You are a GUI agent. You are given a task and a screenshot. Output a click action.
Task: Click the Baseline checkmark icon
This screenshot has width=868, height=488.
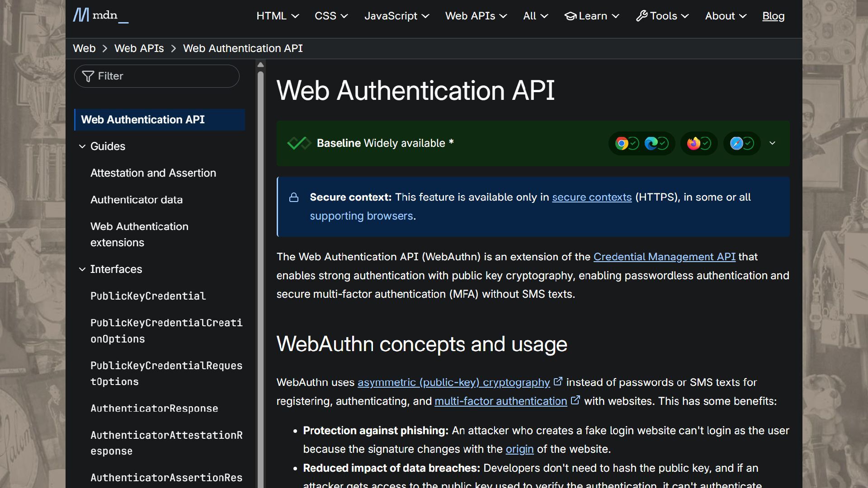click(299, 143)
